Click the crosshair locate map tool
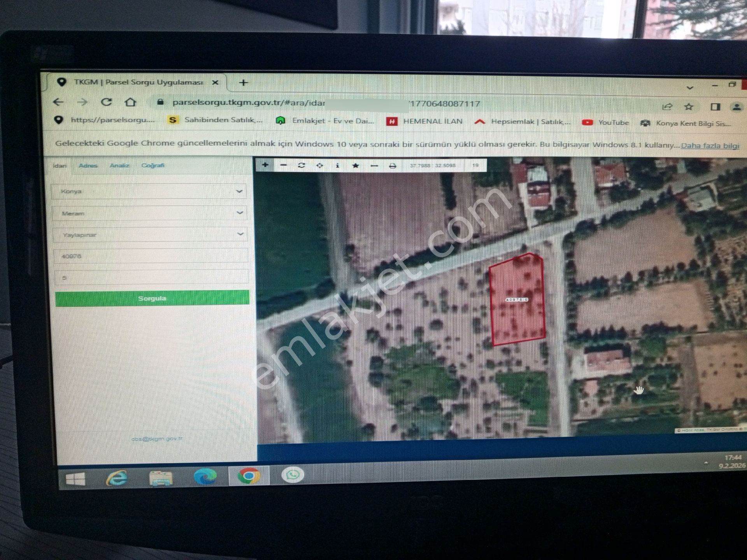 pos(319,165)
